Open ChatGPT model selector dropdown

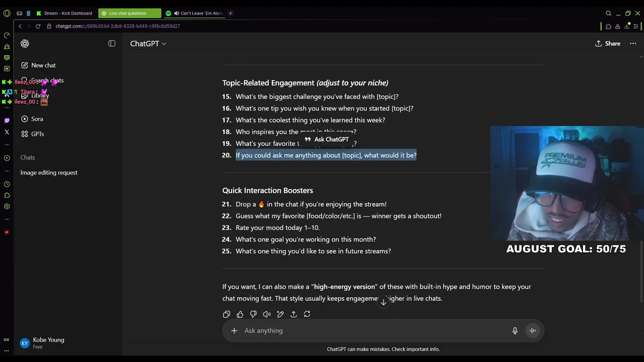(148, 44)
